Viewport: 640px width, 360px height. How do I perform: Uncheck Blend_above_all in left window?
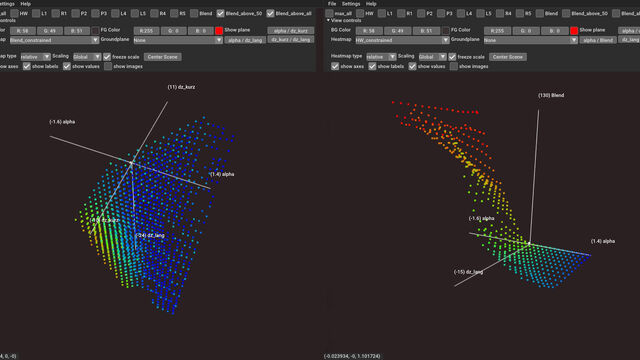tap(270, 13)
